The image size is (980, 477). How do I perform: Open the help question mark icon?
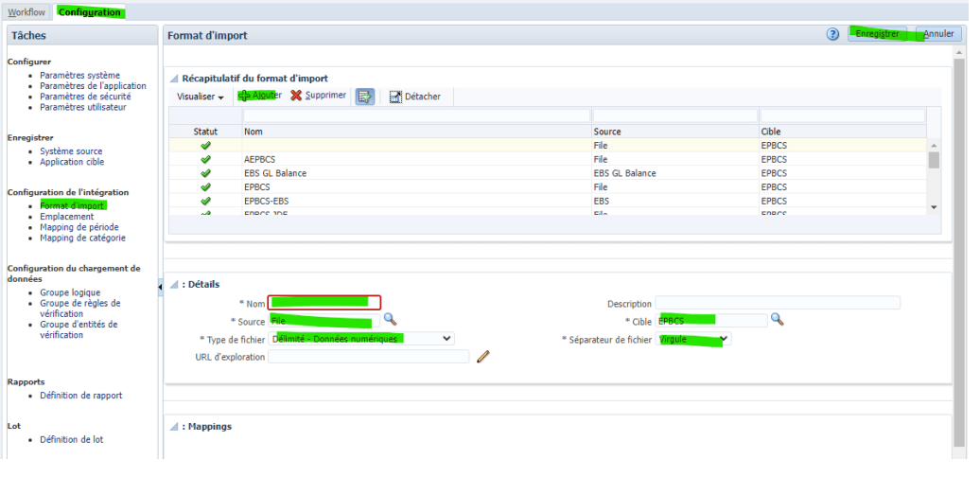[x=832, y=34]
